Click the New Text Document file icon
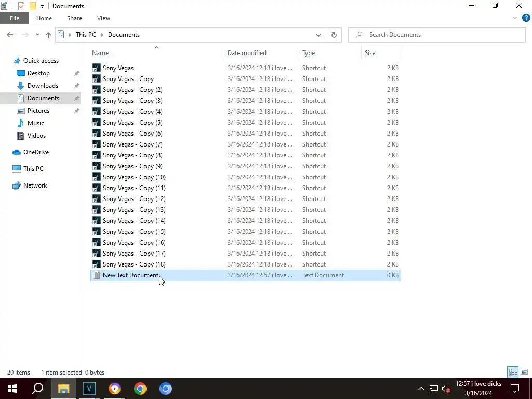 (x=96, y=275)
